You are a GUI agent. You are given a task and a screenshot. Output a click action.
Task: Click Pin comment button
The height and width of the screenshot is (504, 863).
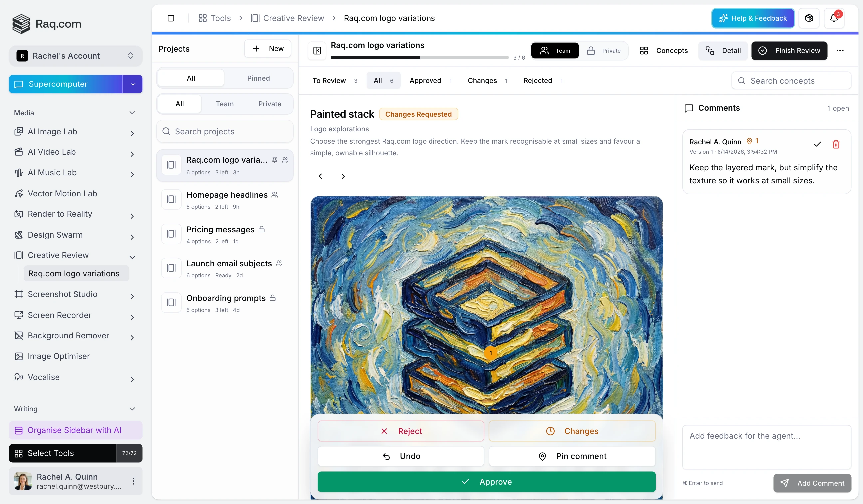(x=572, y=456)
